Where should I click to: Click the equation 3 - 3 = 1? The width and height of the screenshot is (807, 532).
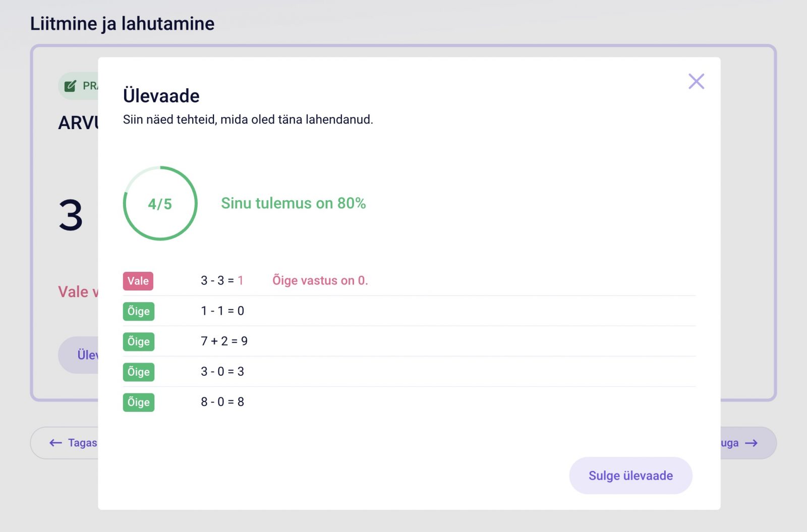(x=222, y=280)
